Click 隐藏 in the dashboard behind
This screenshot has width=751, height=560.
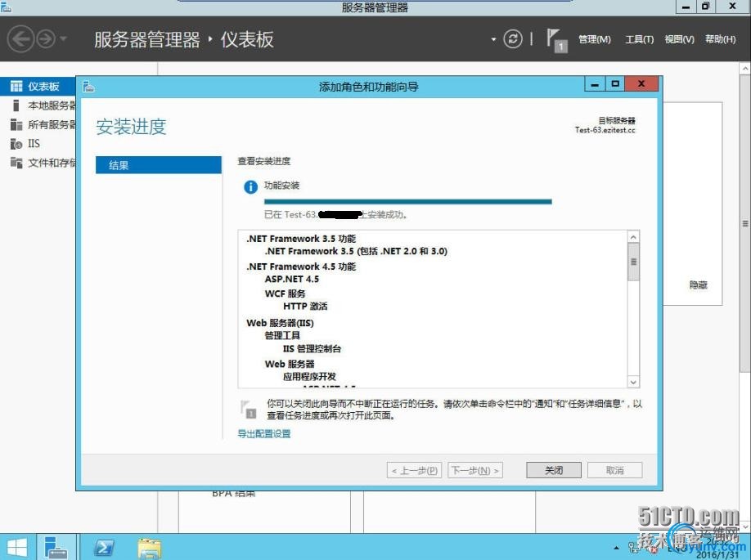pyautogui.click(x=698, y=284)
